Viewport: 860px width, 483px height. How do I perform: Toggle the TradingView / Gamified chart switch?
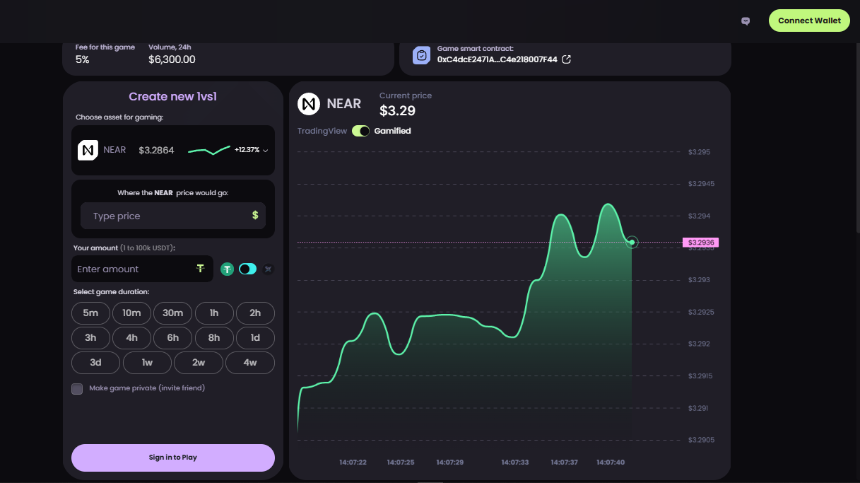[361, 131]
